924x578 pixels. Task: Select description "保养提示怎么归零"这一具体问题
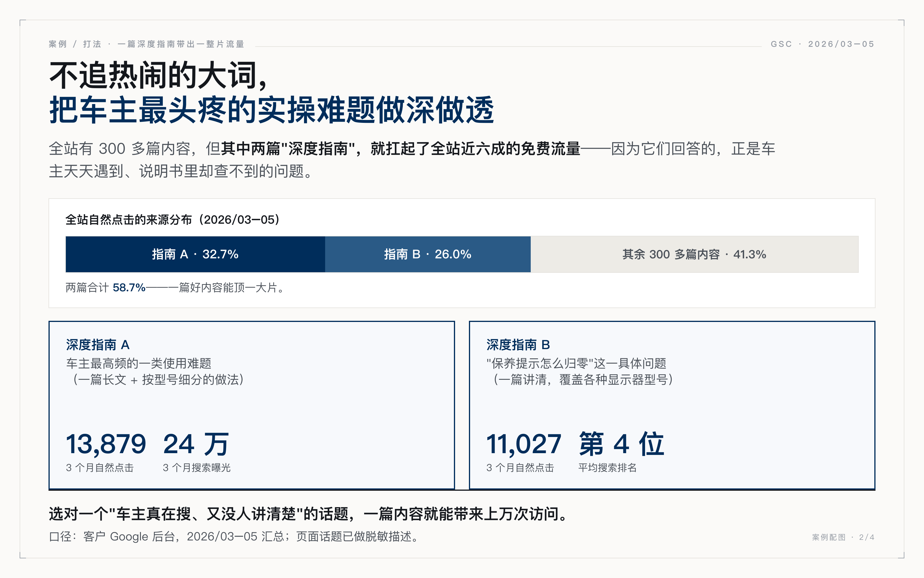coord(576,363)
